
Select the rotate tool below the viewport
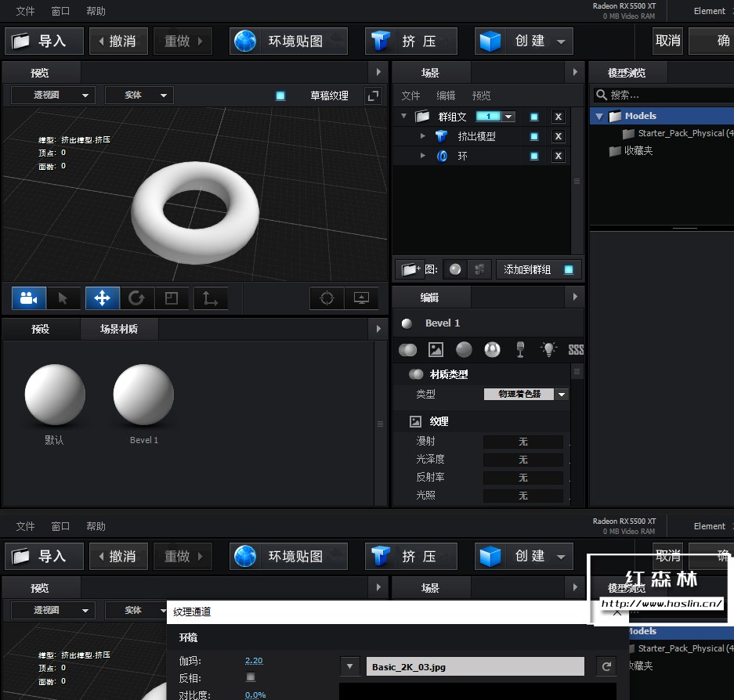click(x=136, y=298)
